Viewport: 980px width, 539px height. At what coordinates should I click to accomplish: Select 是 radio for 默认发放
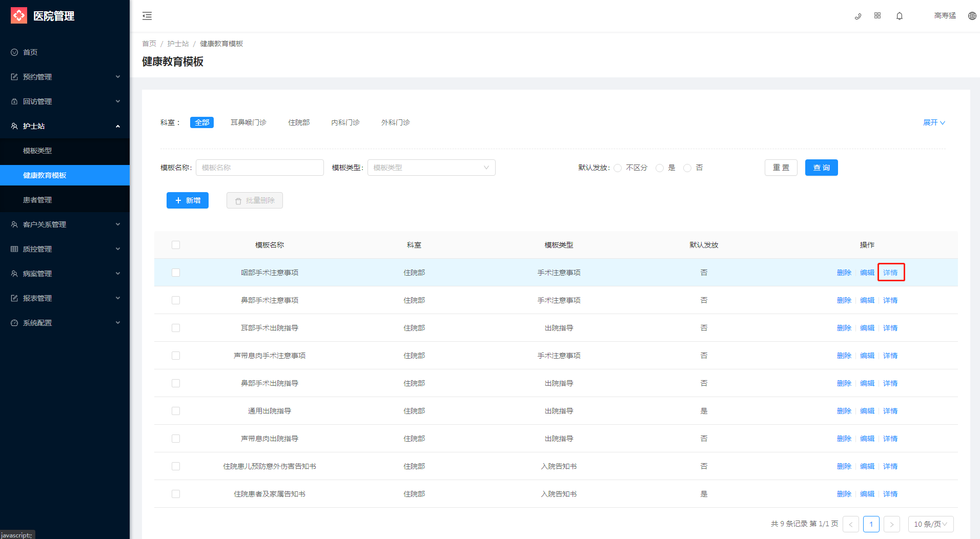tap(660, 168)
